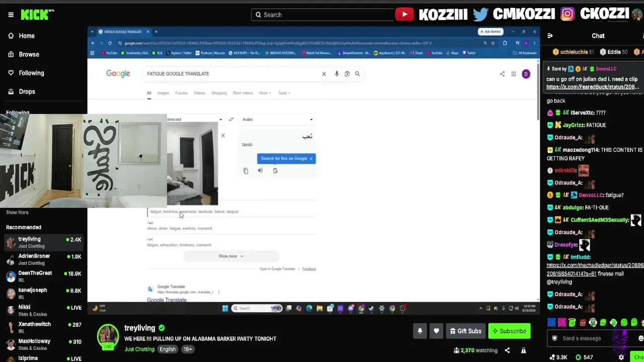Open the All Bookmarks folder
The width and height of the screenshot is (644, 362).
(x=526, y=53)
